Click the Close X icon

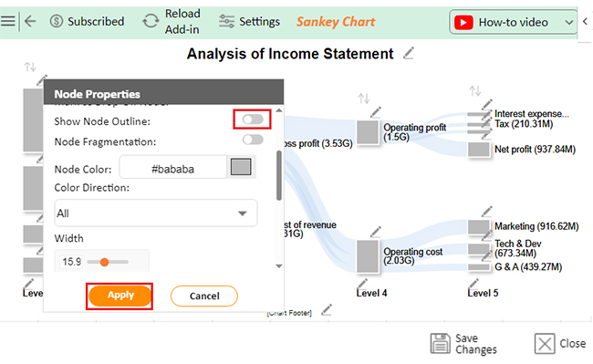pyautogui.click(x=545, y=343)
